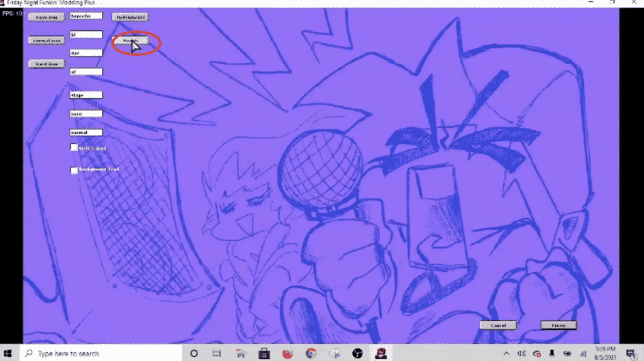The image size is (644, 361).
Task: Select Friday Night Funkin' taskbar icon
Action: [x=380, y=353]
